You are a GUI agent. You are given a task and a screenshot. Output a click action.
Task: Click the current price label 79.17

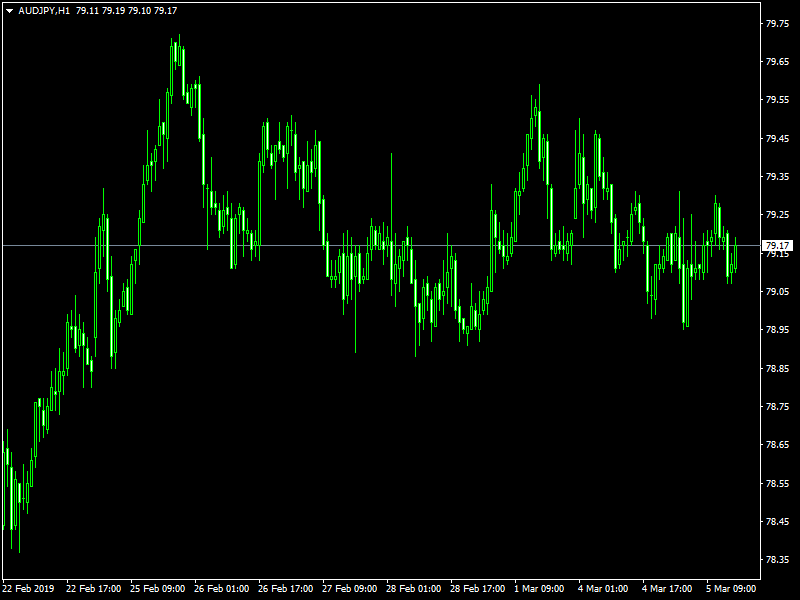[x=778, y=246]
